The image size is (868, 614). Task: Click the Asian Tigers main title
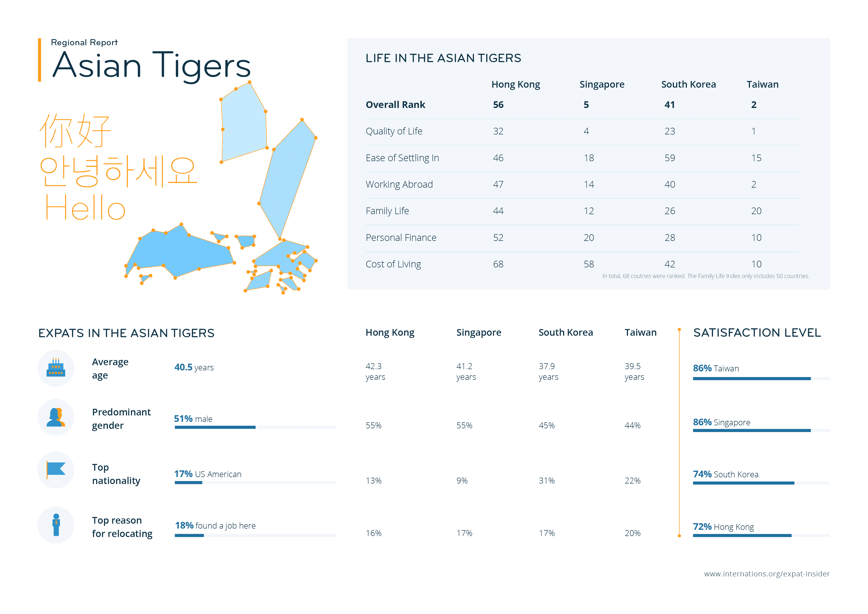coord(152,65)
